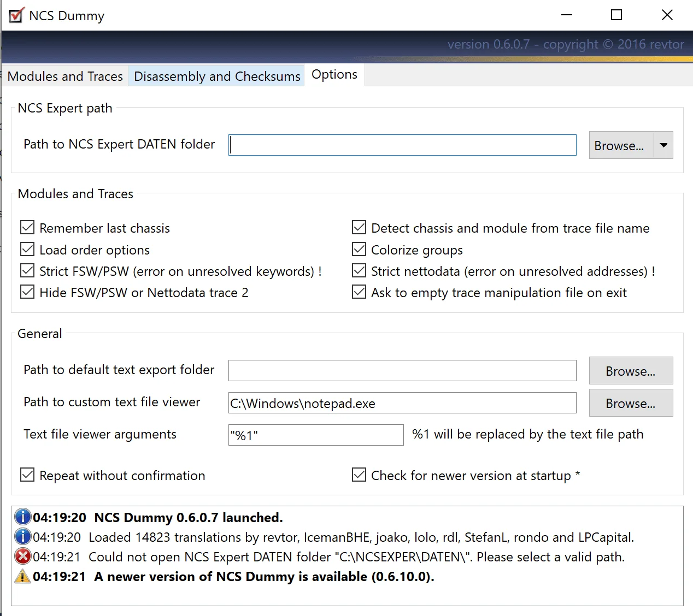
Task: Uncheck Check for newer version at startup
Action: click(359, 475)
